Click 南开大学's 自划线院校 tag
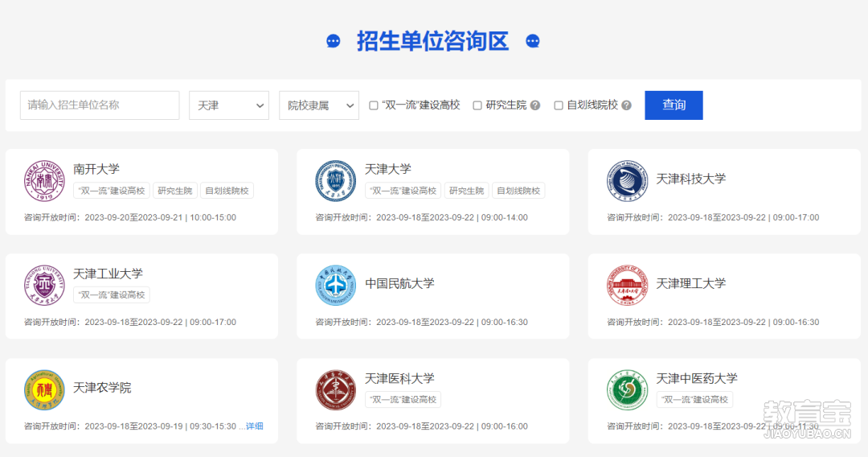Screen dimensions: 868x457 point(227,191)
